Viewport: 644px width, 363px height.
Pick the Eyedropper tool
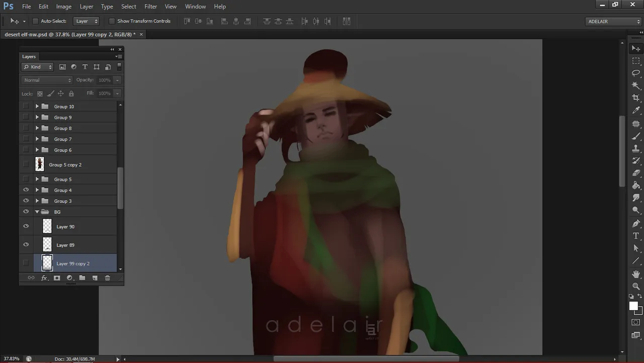pyautogui.click(x=636, y=110)
